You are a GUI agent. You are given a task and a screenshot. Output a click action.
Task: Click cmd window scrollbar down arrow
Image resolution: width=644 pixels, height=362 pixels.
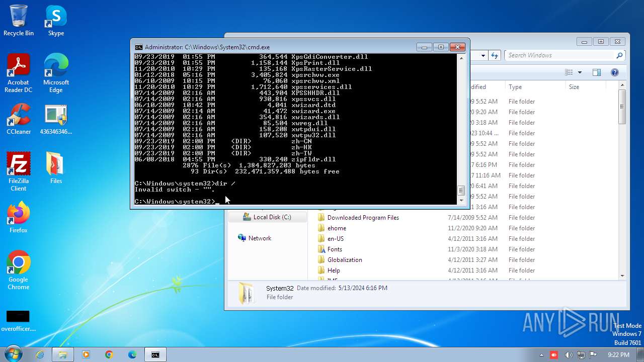click(x=460, y=200)
